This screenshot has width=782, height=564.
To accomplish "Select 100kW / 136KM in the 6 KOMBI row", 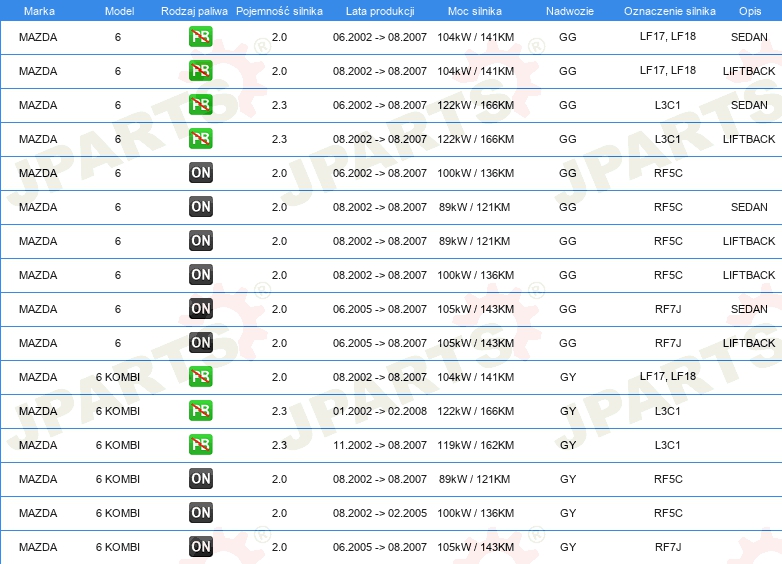I will coord(476,513).
